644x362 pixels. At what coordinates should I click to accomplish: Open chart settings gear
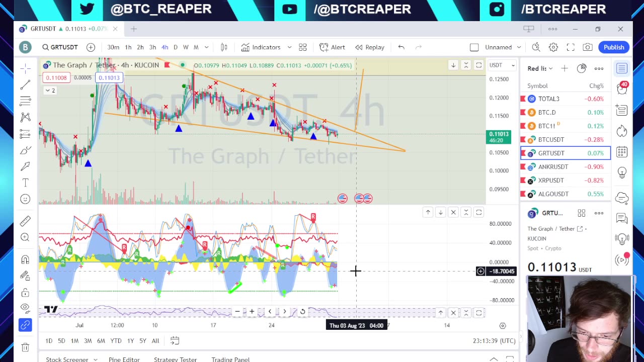pos(553,47)
